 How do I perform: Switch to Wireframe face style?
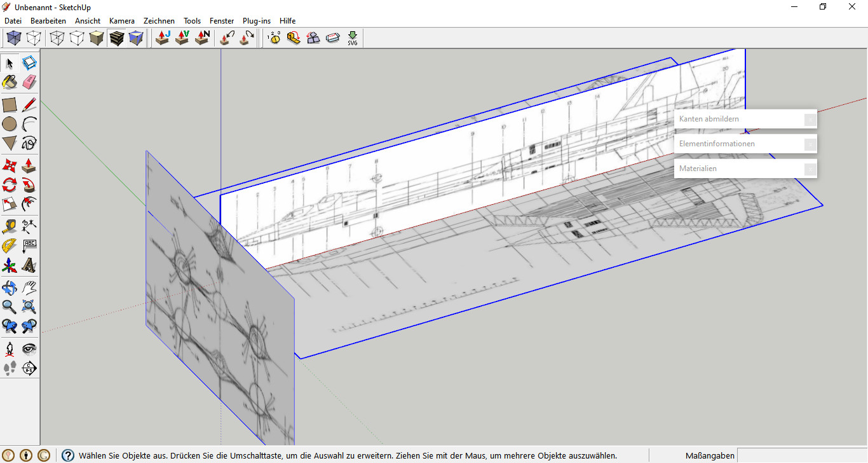point(57,38)
